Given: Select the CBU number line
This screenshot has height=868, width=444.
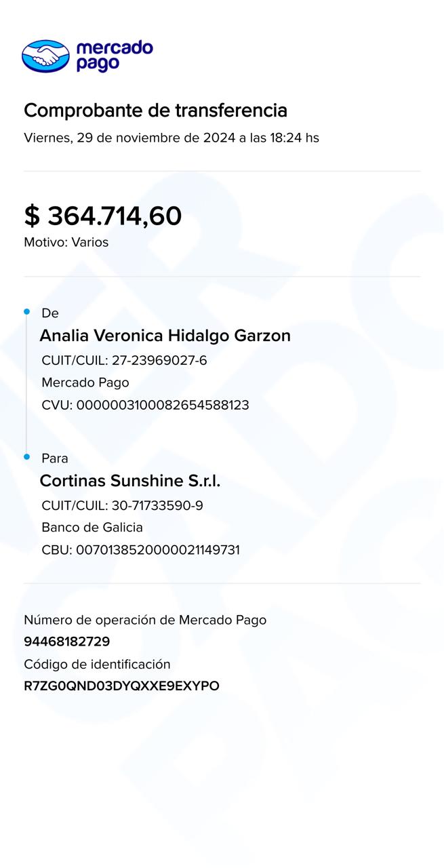Looking at the screenshot, I should [x=140, y=549].
